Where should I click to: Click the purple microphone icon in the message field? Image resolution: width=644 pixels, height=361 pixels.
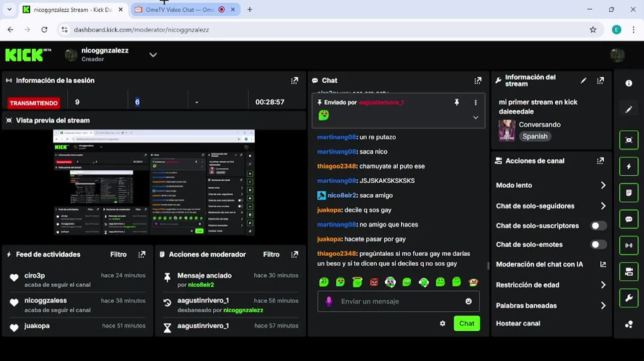(329, 301)
